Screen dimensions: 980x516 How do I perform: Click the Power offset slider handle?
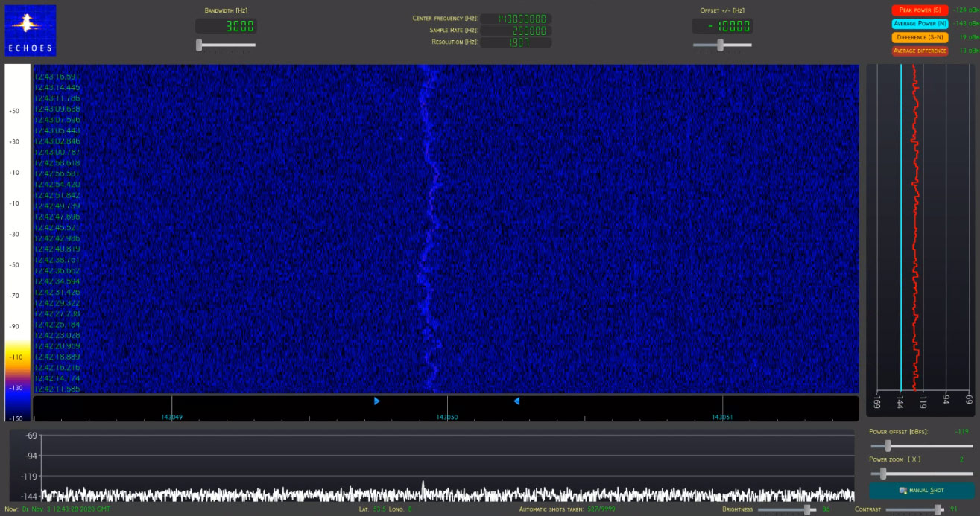tap(888, 446)
